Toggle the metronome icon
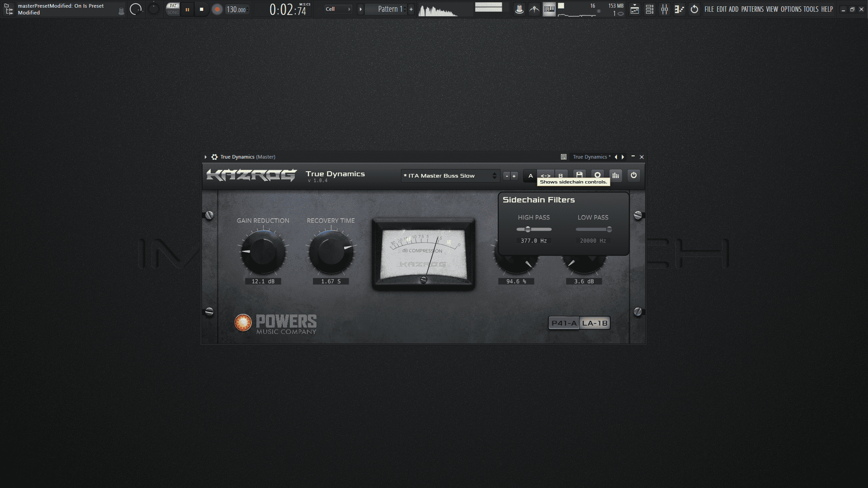The image size is (868, 488). pos(519,9)
